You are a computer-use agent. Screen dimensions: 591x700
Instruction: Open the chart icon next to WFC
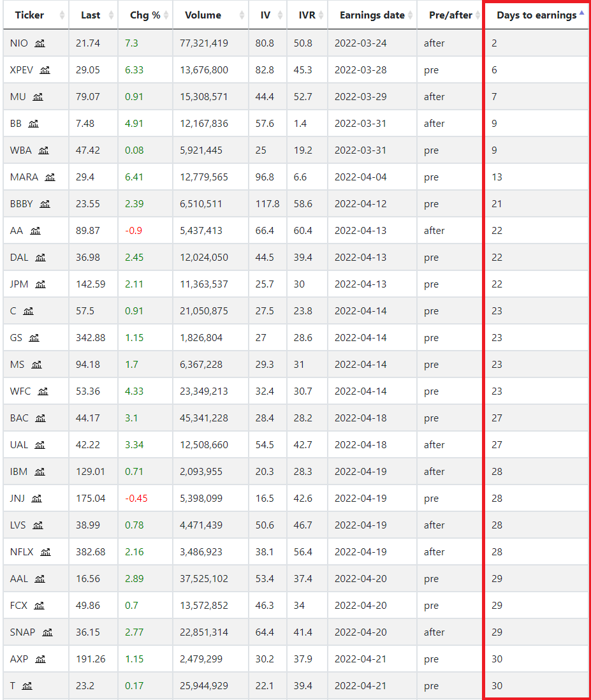tap(43, 391)
